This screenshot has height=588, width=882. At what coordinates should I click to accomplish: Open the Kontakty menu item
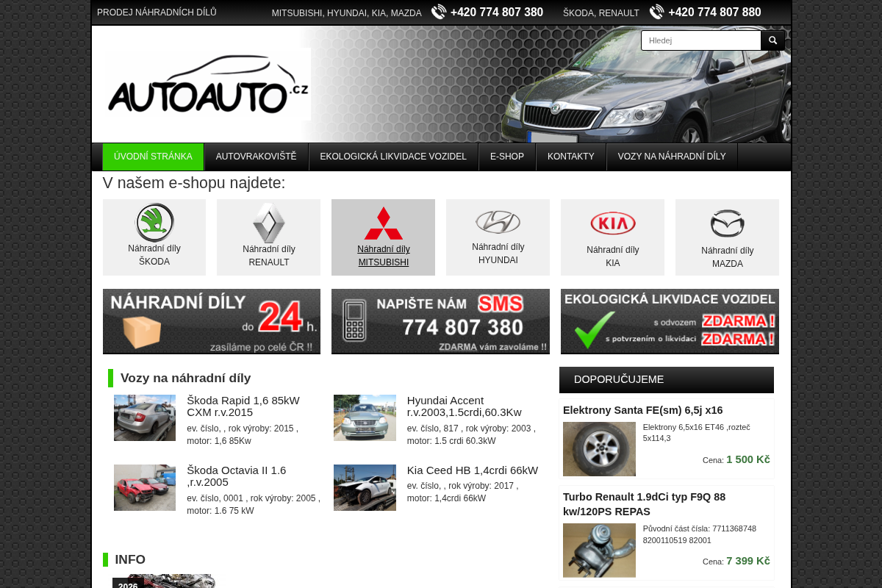571,157
